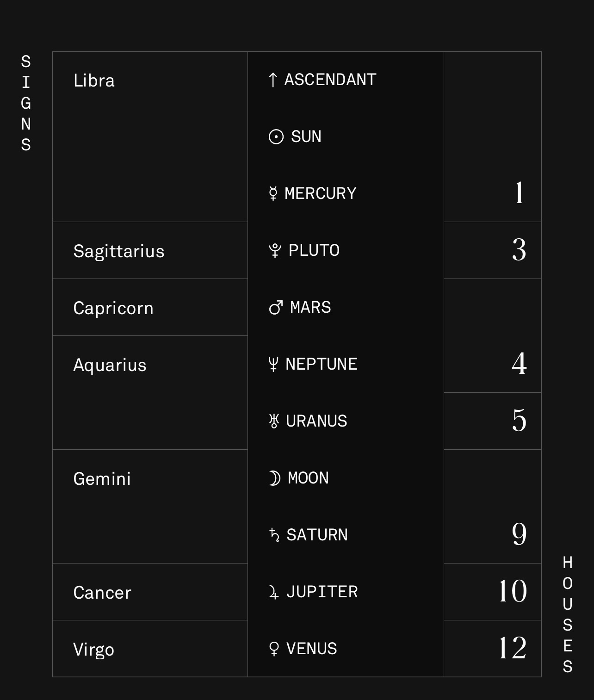
Task: Click the Jupiter glyph icon
Action: coord(274,592)
